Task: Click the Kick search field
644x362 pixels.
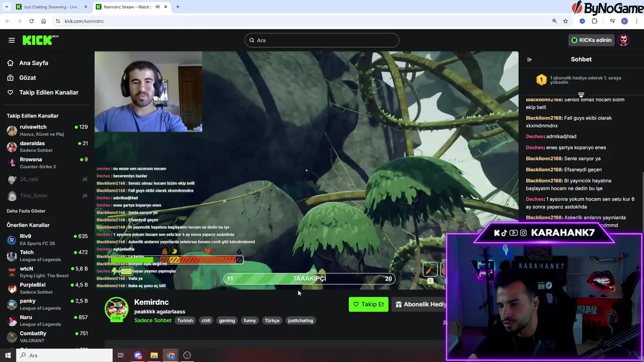Action: (x=322, y=40)
